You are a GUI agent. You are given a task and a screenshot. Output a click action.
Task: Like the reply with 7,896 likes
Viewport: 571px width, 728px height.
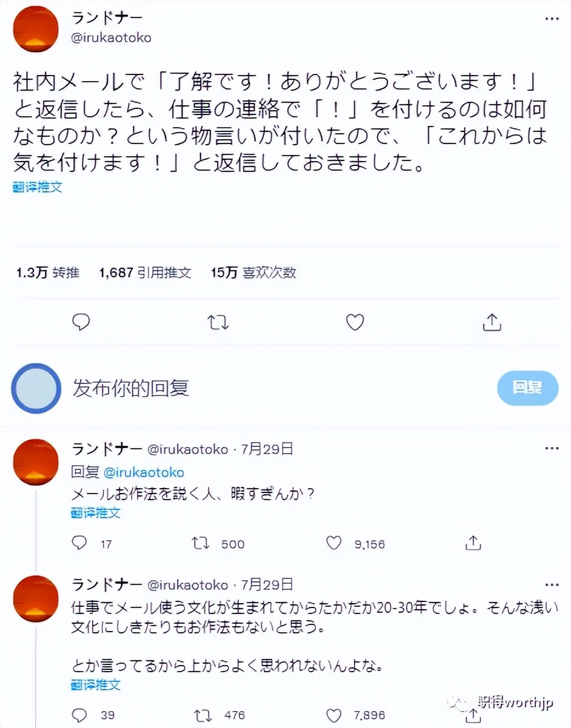[x=334, y=715]
